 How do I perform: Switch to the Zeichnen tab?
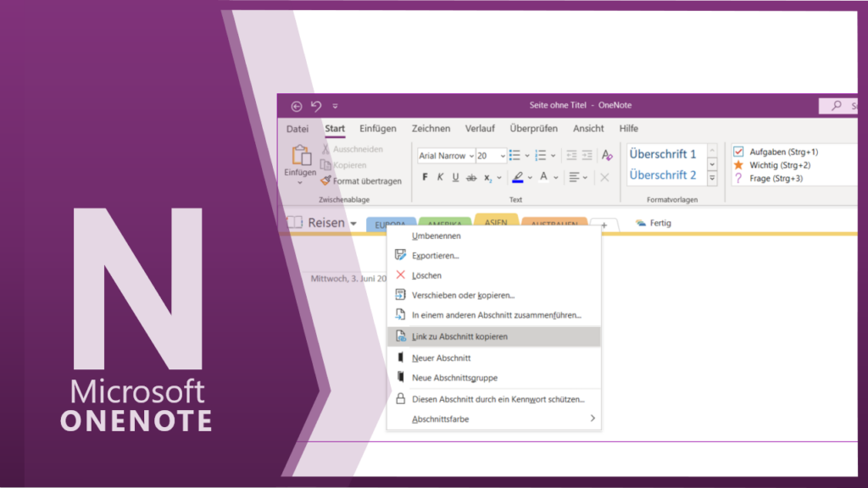click(431, 129)
